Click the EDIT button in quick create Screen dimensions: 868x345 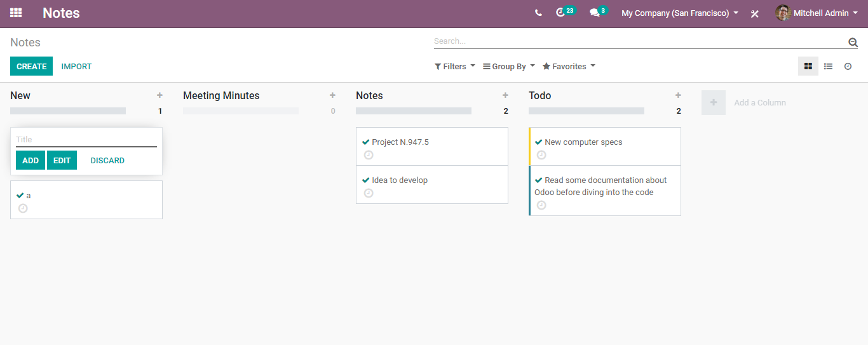coord(62,160)
